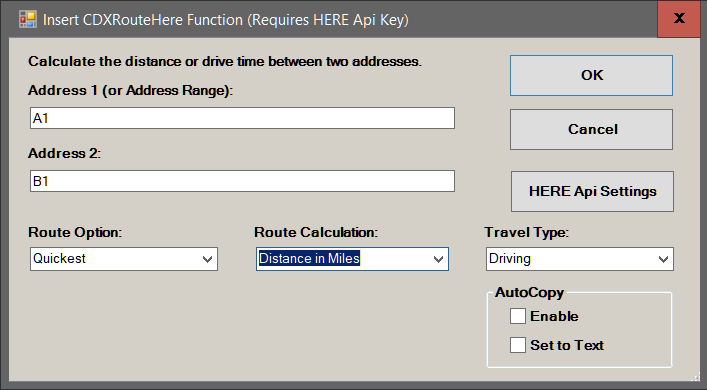Expand the Route Calculation dropdown arrow
707x390 pixels.
click(x=438, y=259)
